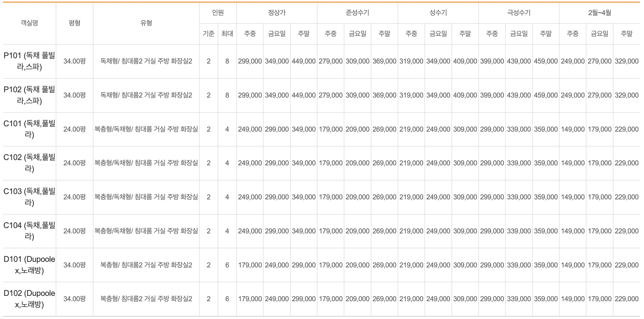Click 주중 subheader under 준성수기

(330, 33)
